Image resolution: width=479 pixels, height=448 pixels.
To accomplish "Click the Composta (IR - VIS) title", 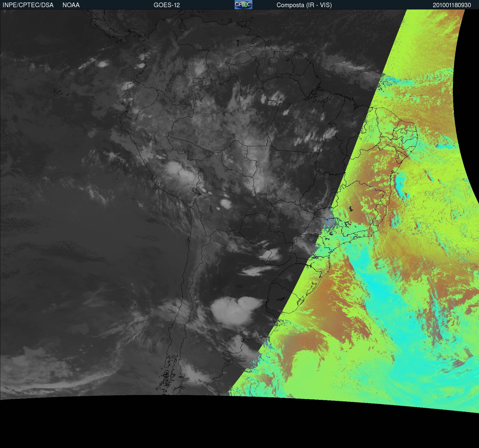I will pyautogui.click(x=304, y=5).
